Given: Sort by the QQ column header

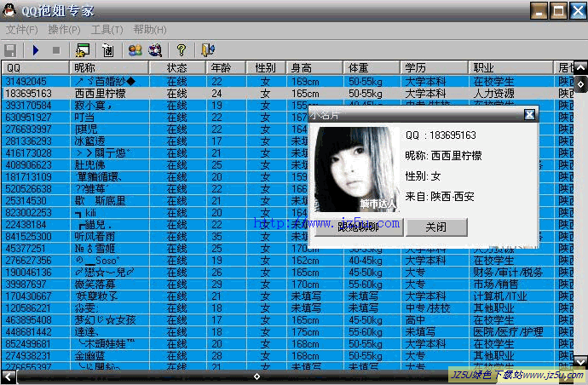Looking at the screenshot, I should coord(35,68).
